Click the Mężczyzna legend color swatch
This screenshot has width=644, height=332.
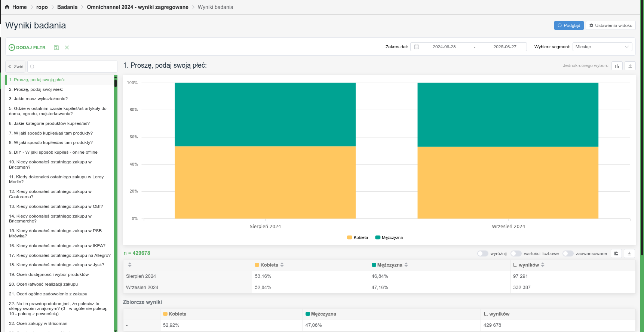(378, 237)
